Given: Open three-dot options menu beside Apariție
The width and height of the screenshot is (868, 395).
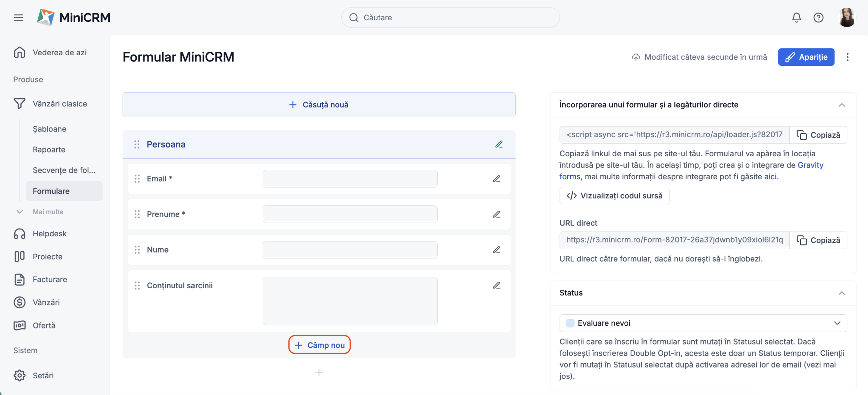Looking at the screenshot, I should 847,57.
